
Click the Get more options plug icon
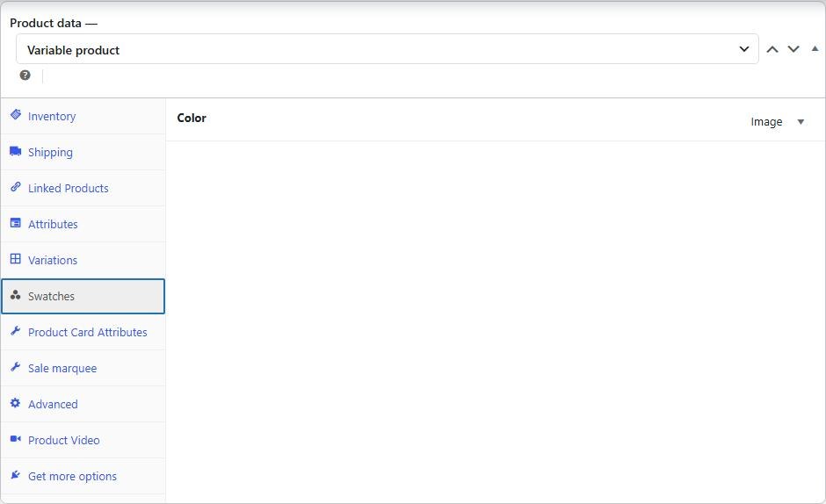click(16, 475)
